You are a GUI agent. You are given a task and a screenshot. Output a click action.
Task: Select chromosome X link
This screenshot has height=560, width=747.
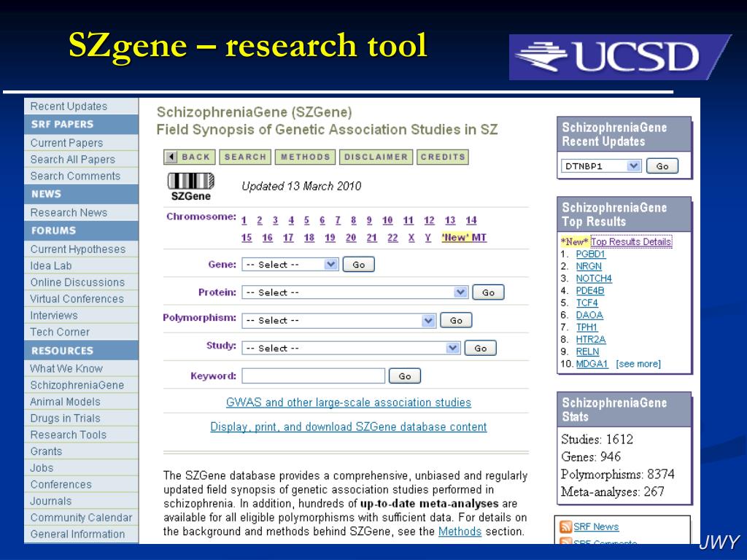tap(411, 238)
